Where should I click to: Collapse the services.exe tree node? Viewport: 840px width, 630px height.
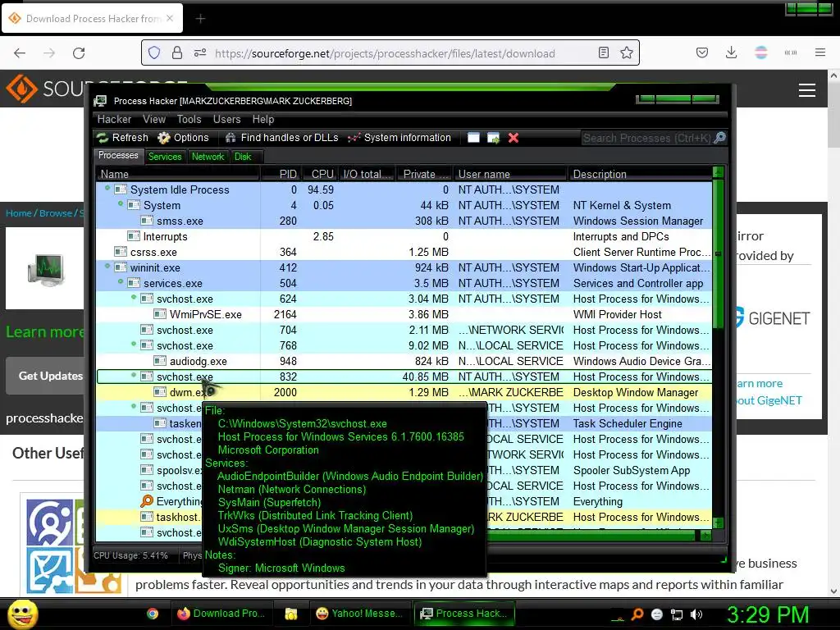121,281
